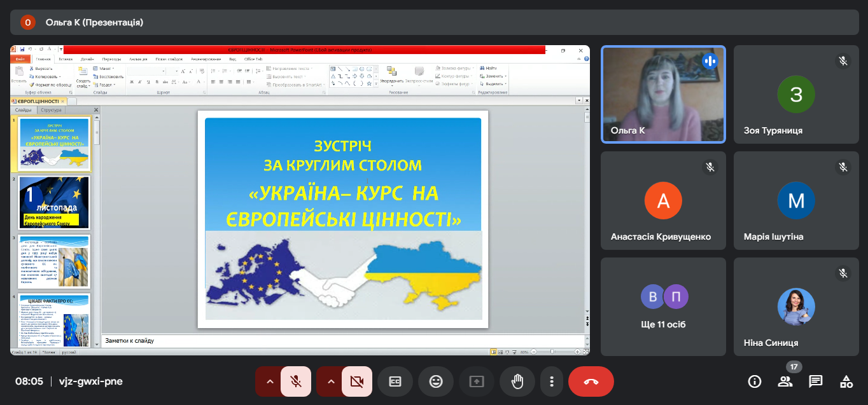
Task: Click Ніна Синиця participant tile
Action: coord(796,306)
